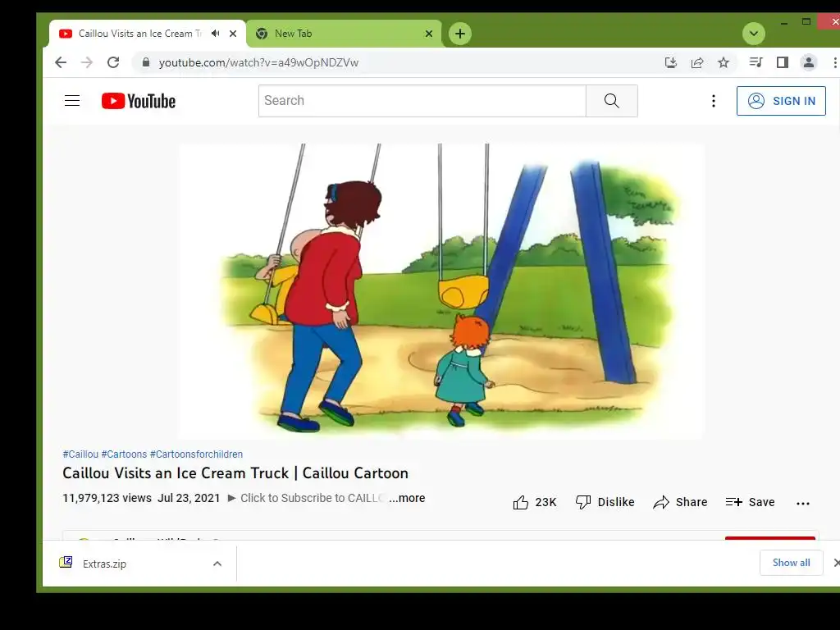Mute the tab via its speaker icon
840x630 pixels.
216,33
